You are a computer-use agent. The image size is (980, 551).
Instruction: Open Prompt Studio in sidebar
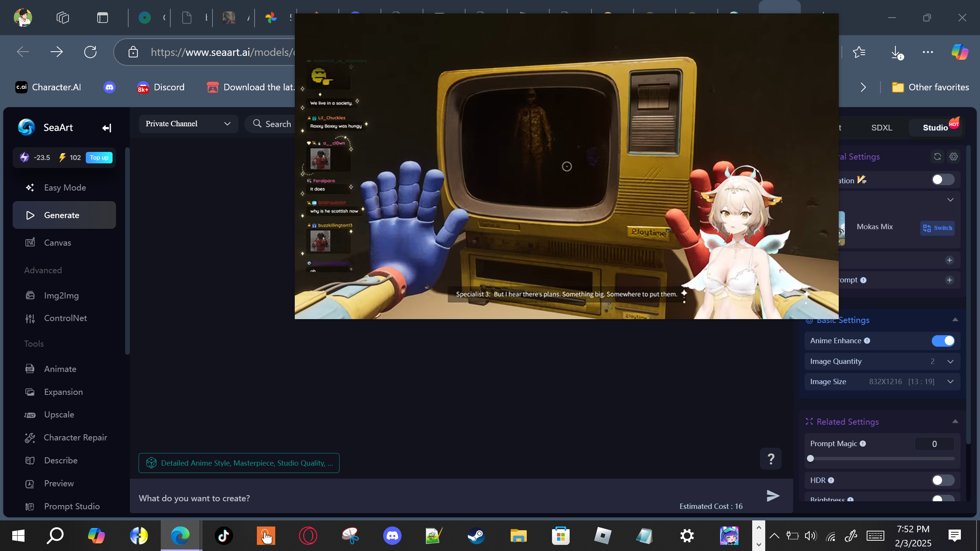[x=64, y=506]
